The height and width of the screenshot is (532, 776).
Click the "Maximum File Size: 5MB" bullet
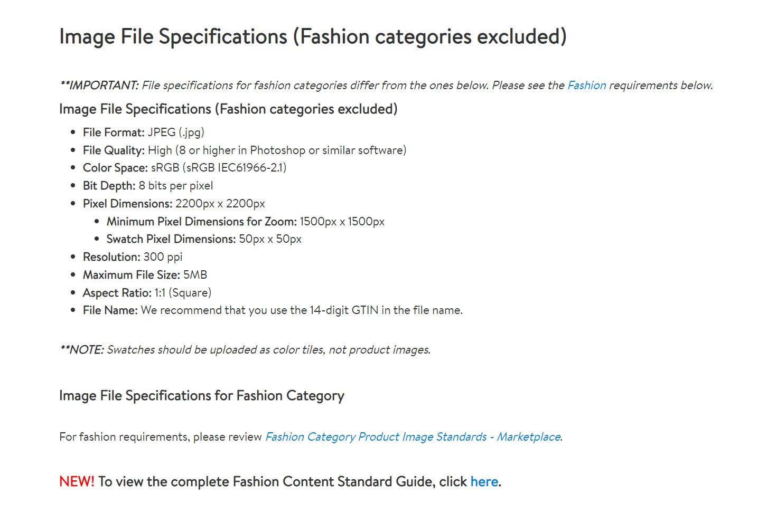pyautogui.click(x=145, y=275)
